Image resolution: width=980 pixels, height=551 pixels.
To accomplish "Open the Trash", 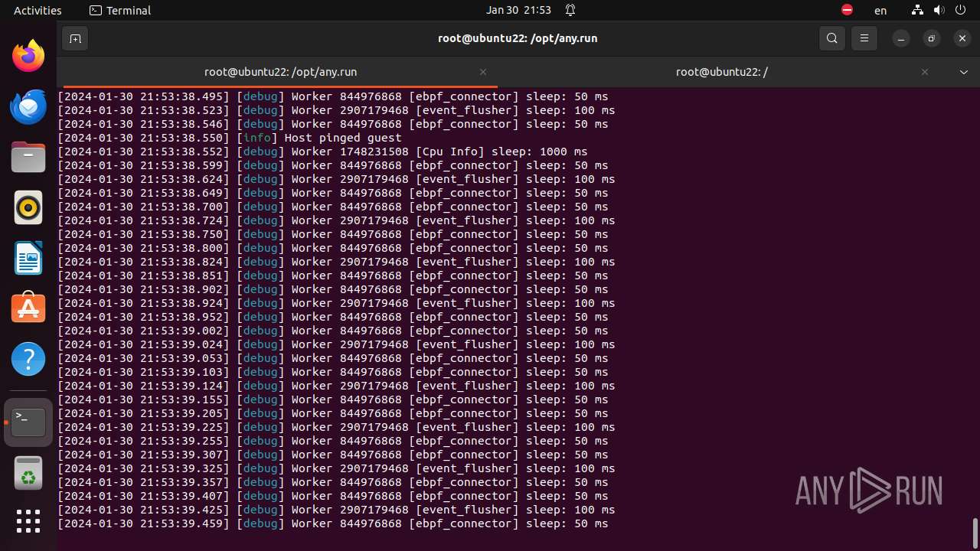I will (x=28, y=474).
